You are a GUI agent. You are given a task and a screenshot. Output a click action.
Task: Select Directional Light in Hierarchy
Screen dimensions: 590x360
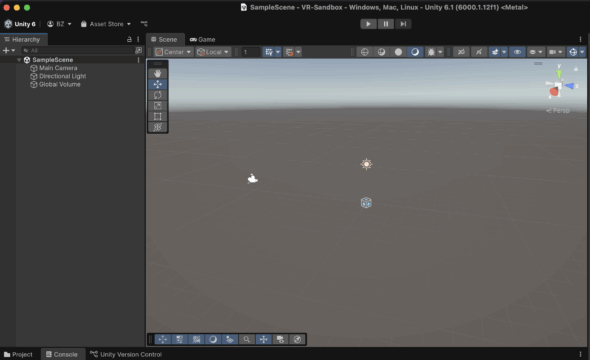(62, 76)
